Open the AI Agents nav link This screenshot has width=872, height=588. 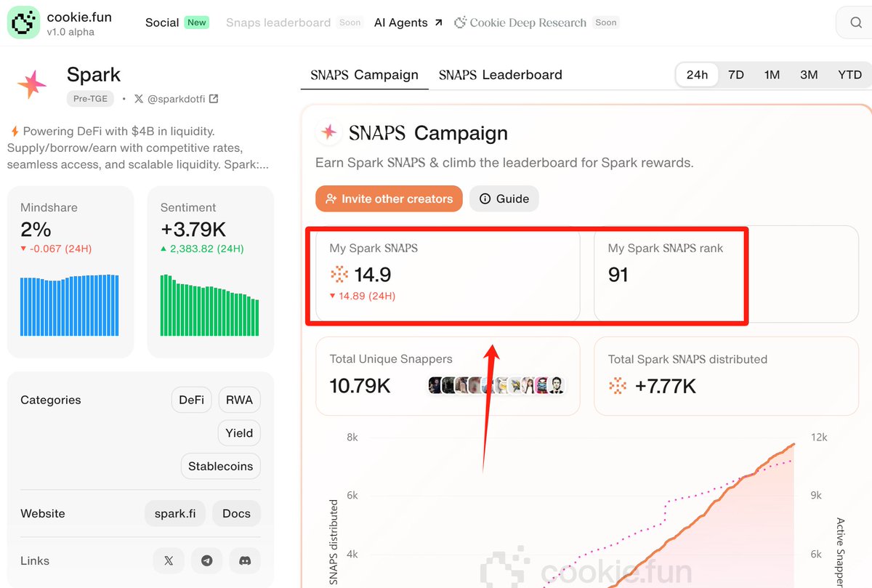point(408,23)
